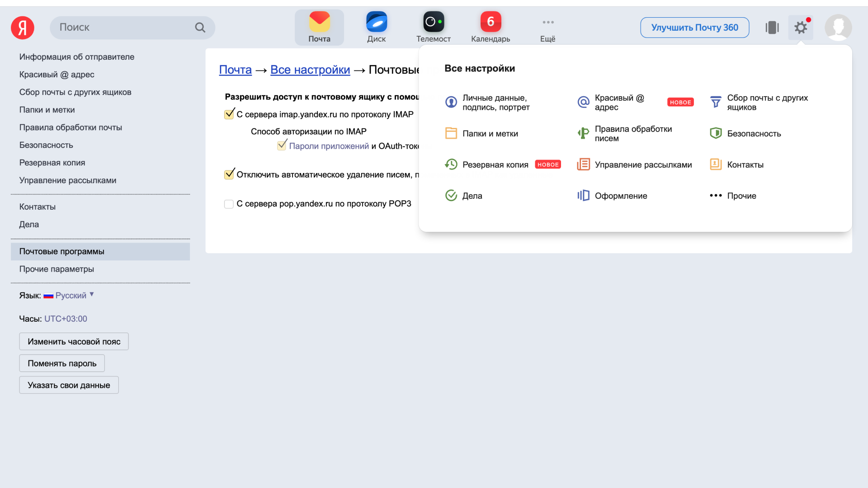Open Прочие label in settings popup

point(742,196)
